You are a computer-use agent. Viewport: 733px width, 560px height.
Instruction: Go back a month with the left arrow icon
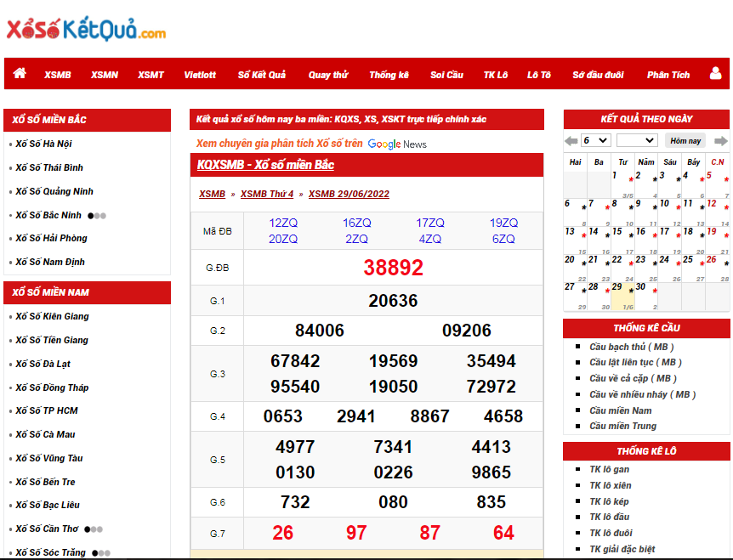(x=570, y=139)
